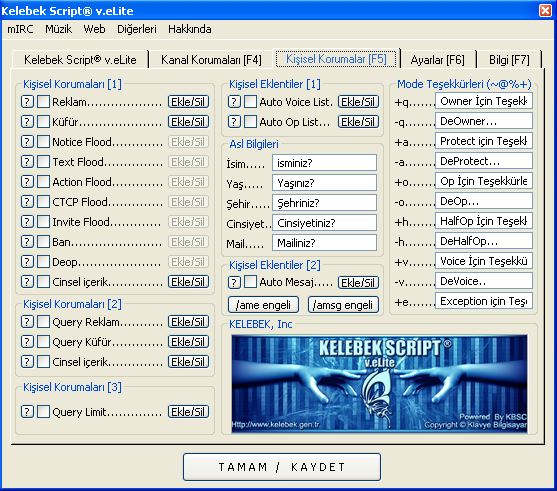Click the Şehir field showing Şehriniz?
This screenshot has width=557, height=491.
(x=325, y=203)
